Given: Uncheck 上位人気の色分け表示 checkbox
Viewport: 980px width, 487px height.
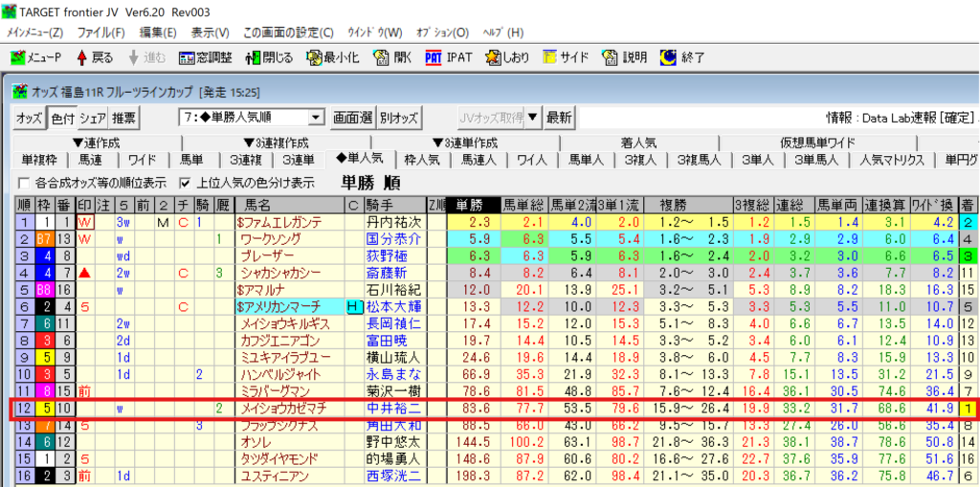Looking at the screenshot, I should 185,183.
